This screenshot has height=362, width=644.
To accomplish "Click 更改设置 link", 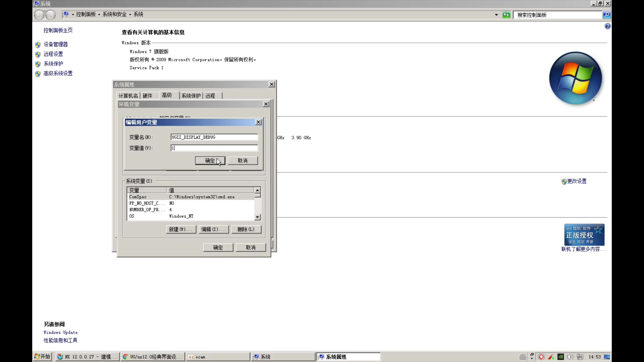I will point(577,181).
